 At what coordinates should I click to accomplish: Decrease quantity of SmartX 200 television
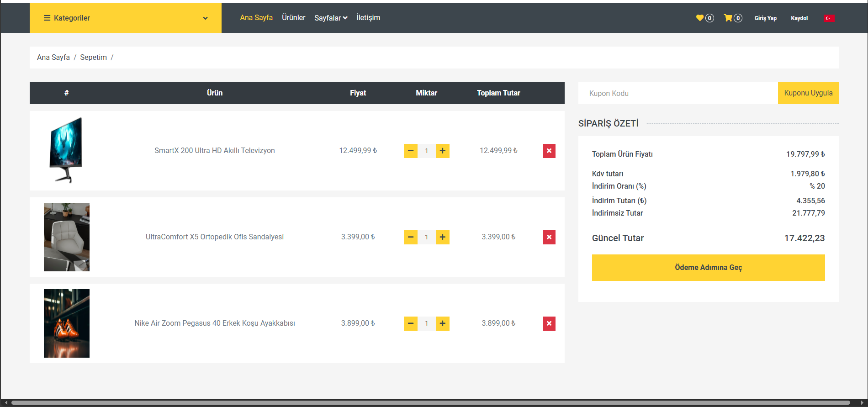[x=410, y=151]
